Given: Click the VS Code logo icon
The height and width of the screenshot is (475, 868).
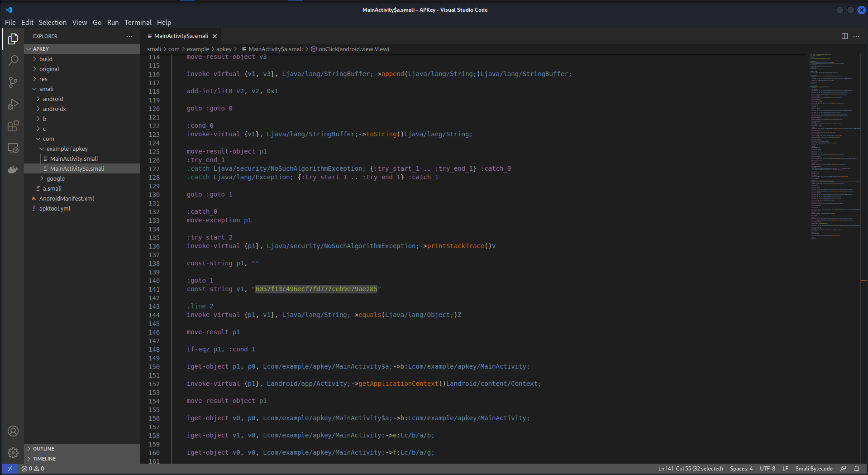Looking at the screenshot, I should coord(9,10).
